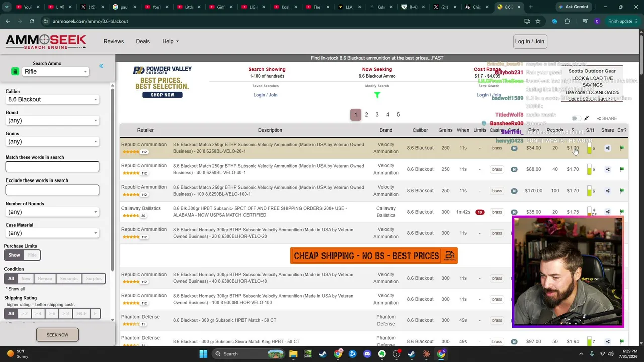The image size is (644, 362).
Task: Go to results page 4
Action: 387,115
